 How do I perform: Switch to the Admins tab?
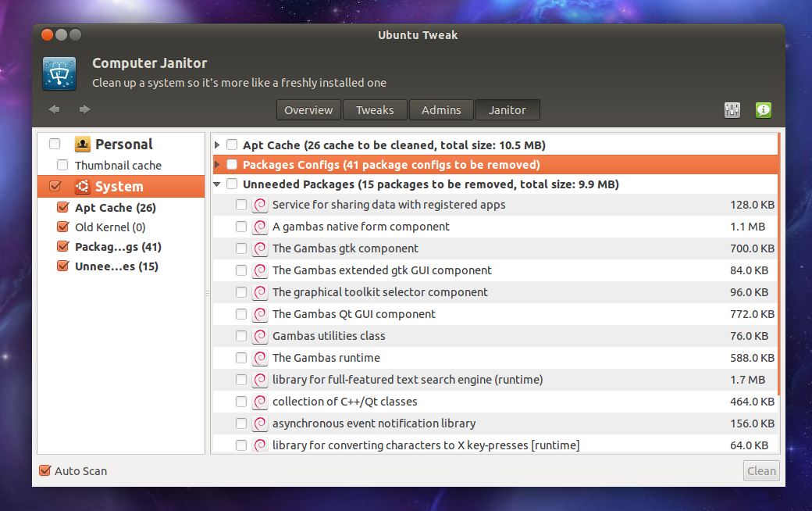(441, 110)
